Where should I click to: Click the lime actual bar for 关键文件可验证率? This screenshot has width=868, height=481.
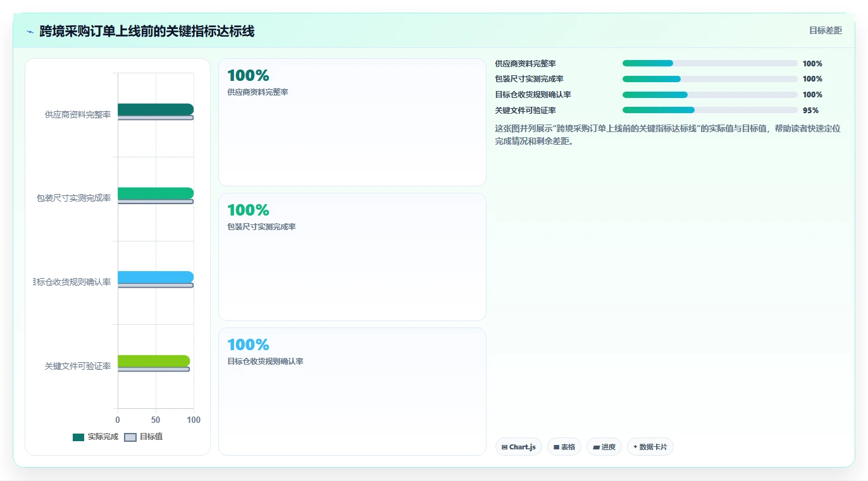(154, 361)
